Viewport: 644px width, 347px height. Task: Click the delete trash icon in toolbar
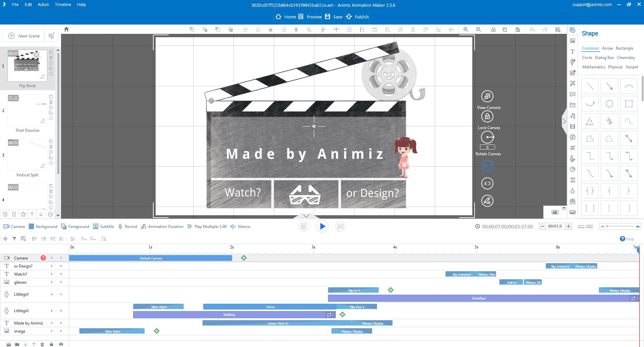(x=296, y=30)
